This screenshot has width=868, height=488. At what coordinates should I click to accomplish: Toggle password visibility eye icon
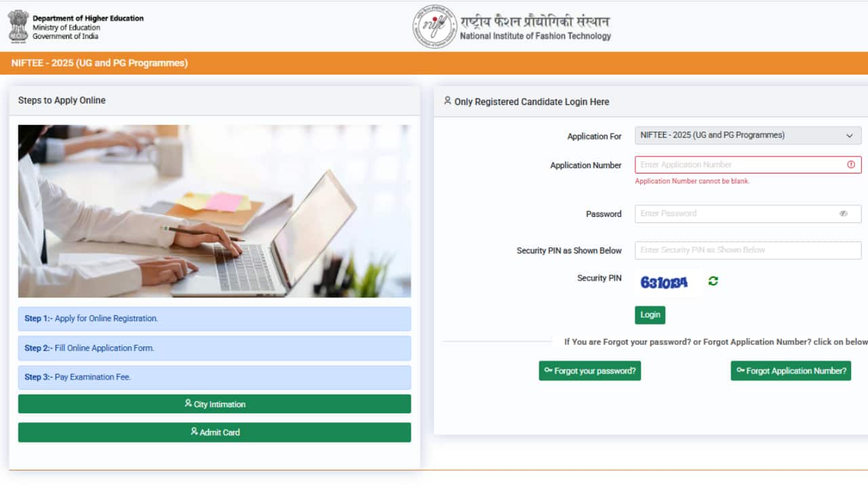(x=844, y=213)
